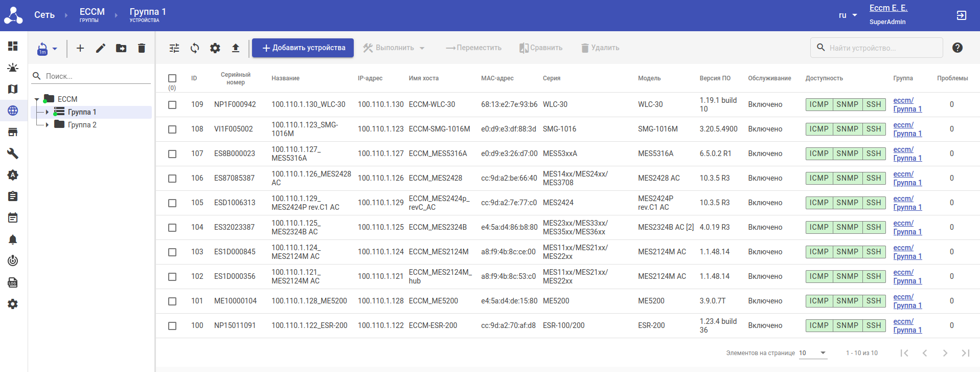980x372 pixels.
Task: Open the ru language dropdown
Action: click(x=848, y=15)
